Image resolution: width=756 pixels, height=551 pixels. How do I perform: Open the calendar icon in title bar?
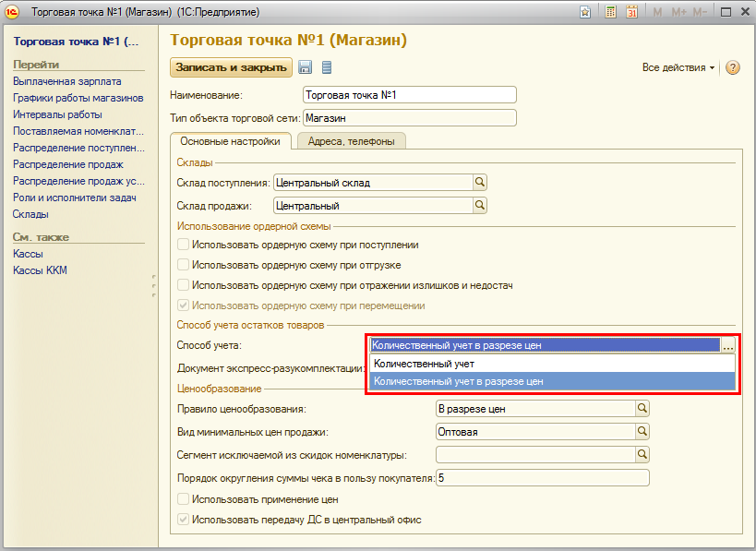tap(632, 12)
